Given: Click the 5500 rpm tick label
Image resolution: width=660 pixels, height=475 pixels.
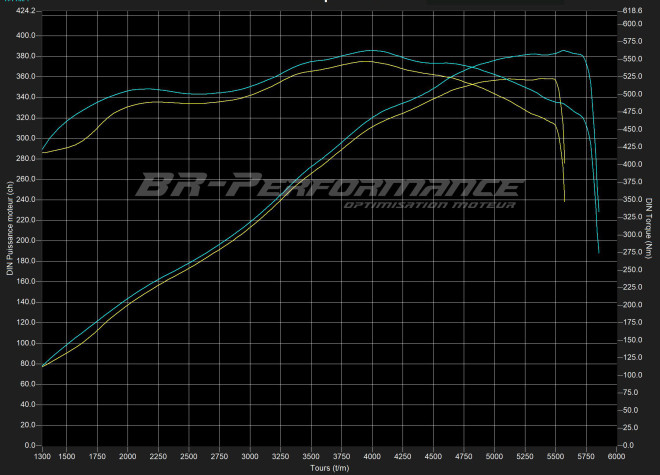Looking at the screenshot, I should [556, 457].
